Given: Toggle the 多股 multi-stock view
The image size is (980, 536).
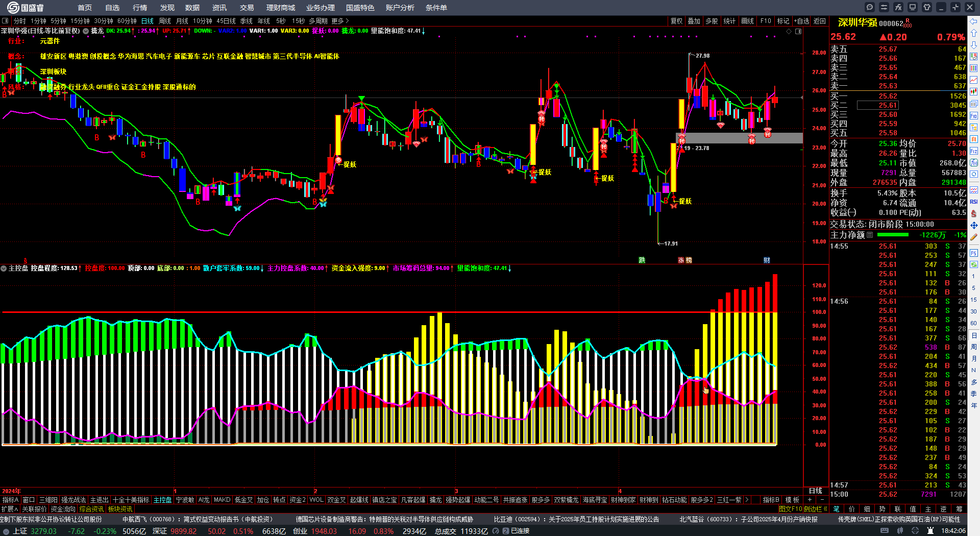Looking at the screenshot, I should point(712,21).
